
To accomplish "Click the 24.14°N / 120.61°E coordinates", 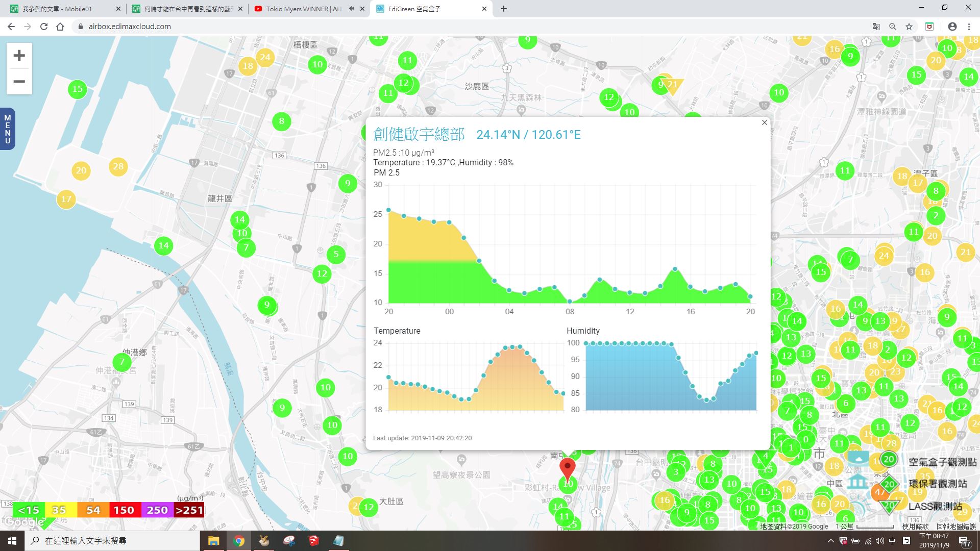I will point(528,135).
